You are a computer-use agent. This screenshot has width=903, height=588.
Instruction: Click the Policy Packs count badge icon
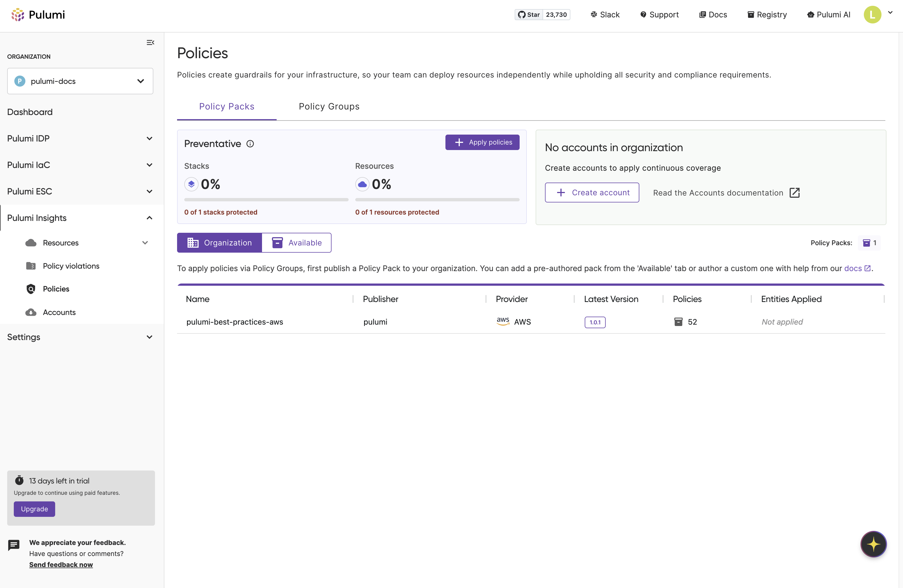click(866, 243)
